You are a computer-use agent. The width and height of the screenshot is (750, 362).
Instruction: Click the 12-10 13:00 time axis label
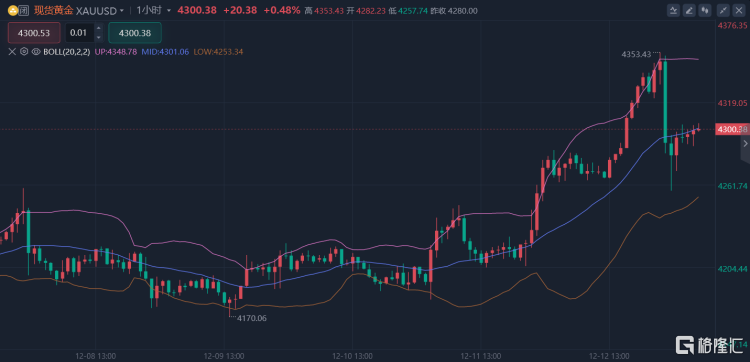353,356
